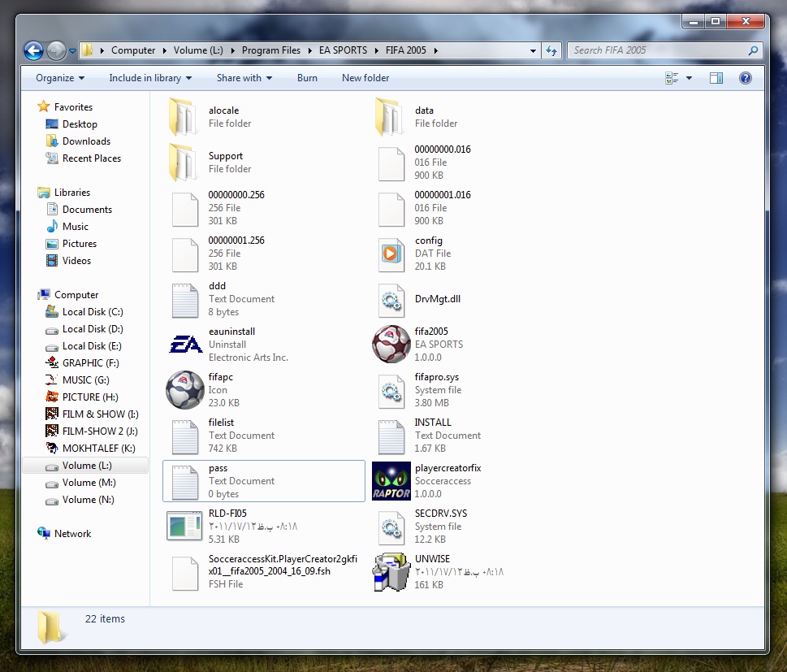Image resolution: width=787 pixels, height=672 pixels.
Task: Expand the arrow after EA SPORTS breadcrumb
Action: [x=376, y=50]
